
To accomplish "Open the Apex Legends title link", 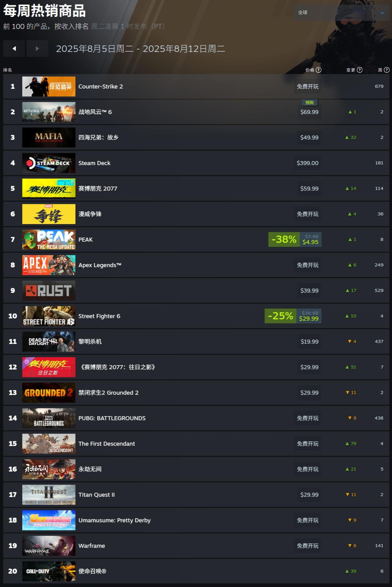I will click(100, 265).
